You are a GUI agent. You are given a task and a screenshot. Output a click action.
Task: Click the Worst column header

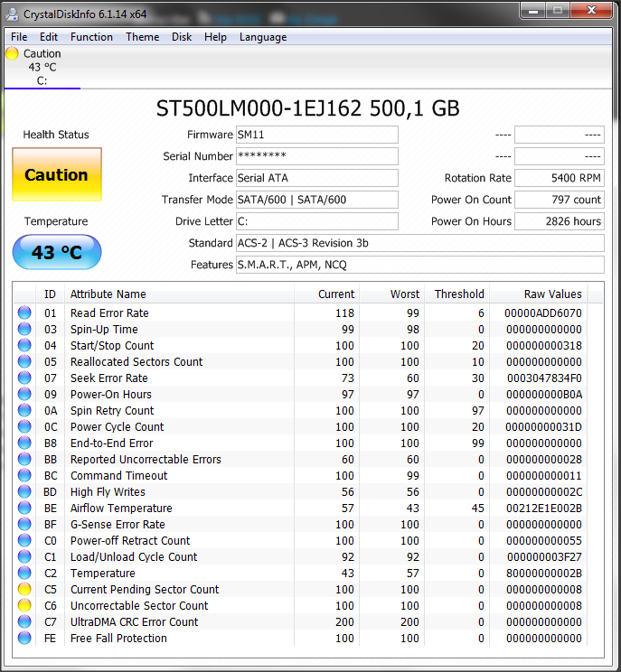click(x=392, y=294)
